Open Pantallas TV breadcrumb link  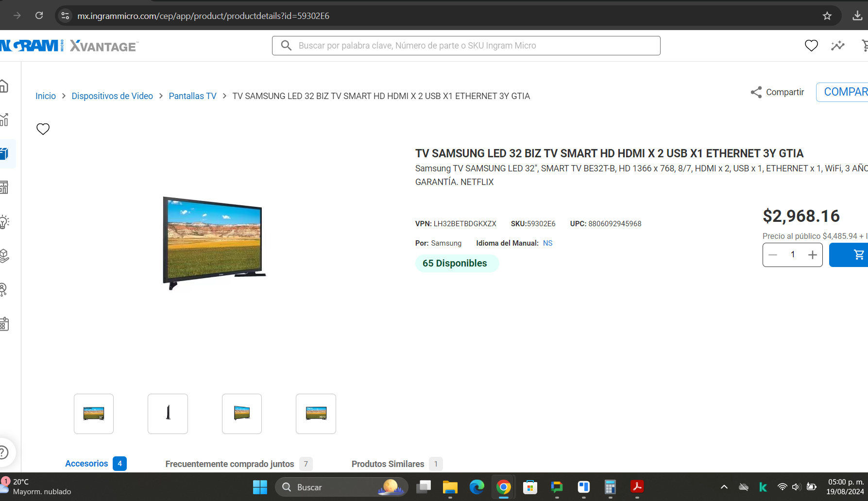coord(192,96)
